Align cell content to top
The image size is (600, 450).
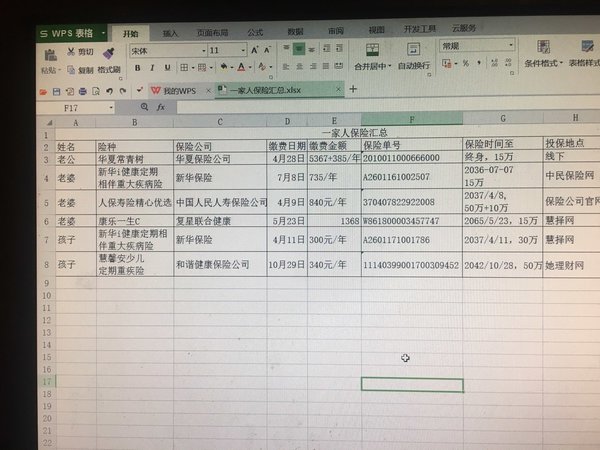(x=286, y=48)
